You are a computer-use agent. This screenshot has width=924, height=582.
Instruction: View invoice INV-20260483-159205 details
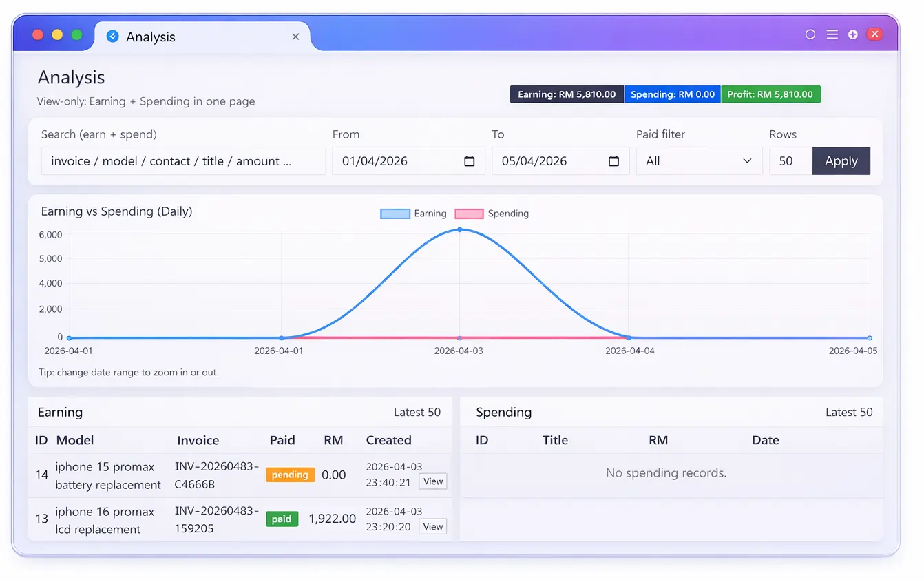432,526
